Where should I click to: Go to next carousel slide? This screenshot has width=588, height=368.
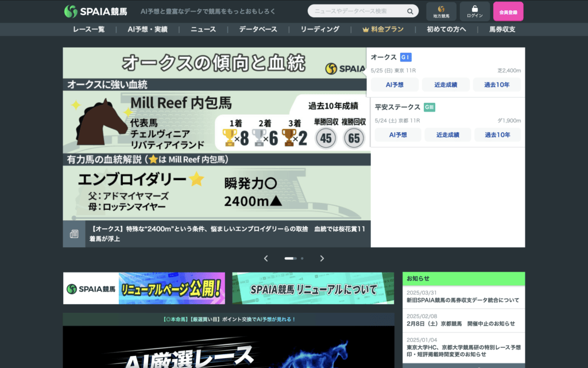pyautogui.click(x=322, y=258)
